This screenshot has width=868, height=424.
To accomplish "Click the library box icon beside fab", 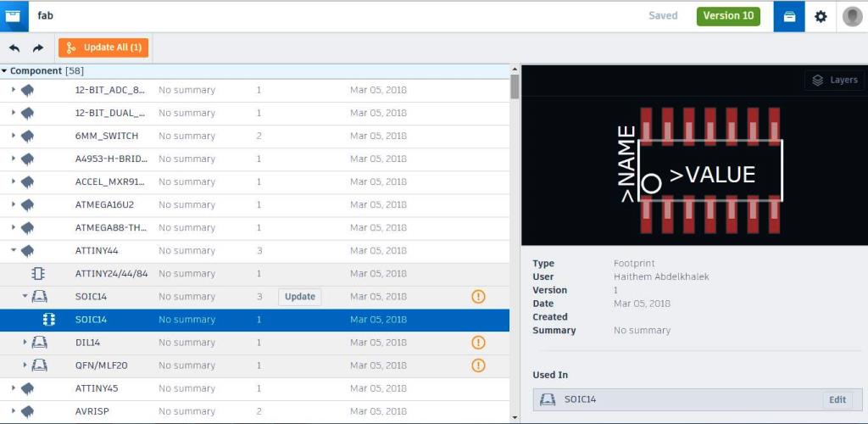I will click(x=14, y=16).
